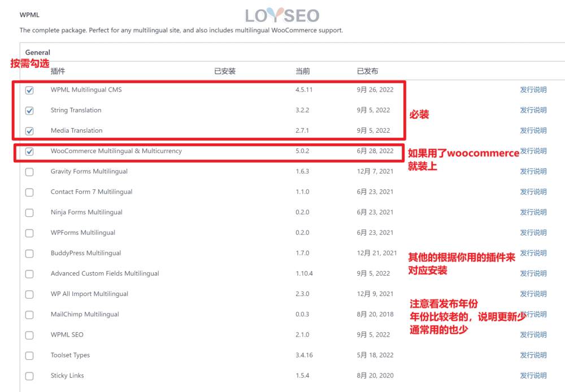The image size is (565, 392).
Task: Click the String Translation plugin name
Action: click(76, 110)
